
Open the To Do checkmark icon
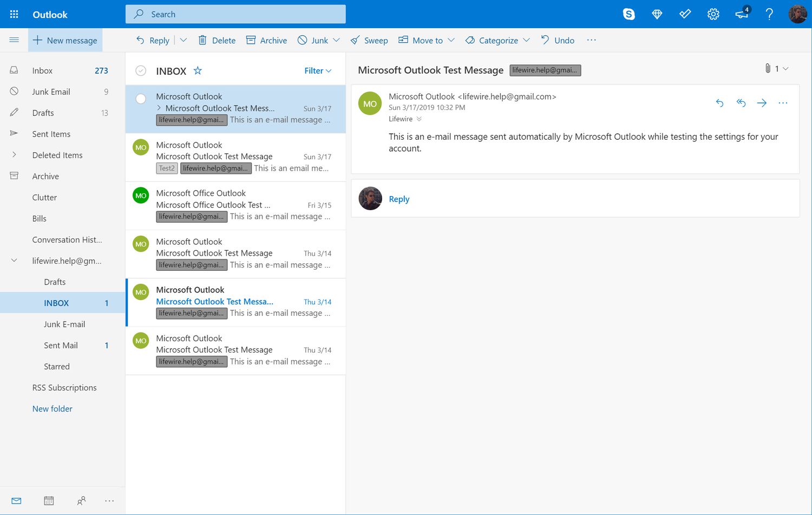(x=685, y=14)
